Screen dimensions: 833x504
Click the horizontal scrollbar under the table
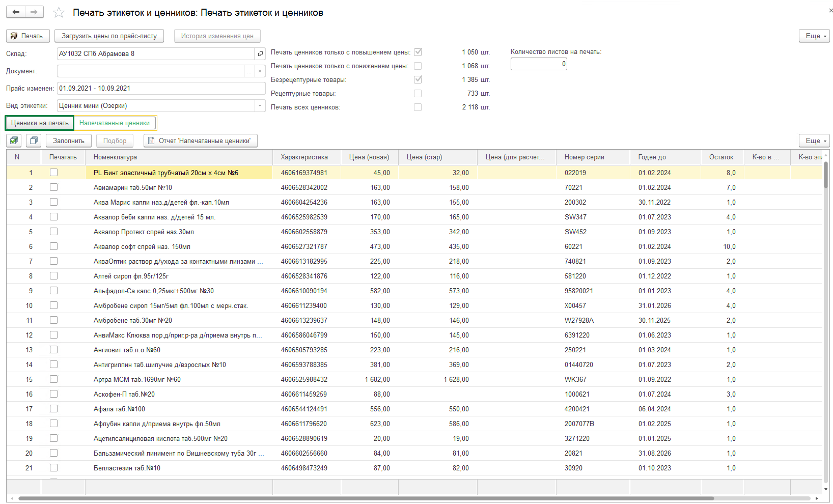coord(366,498)
